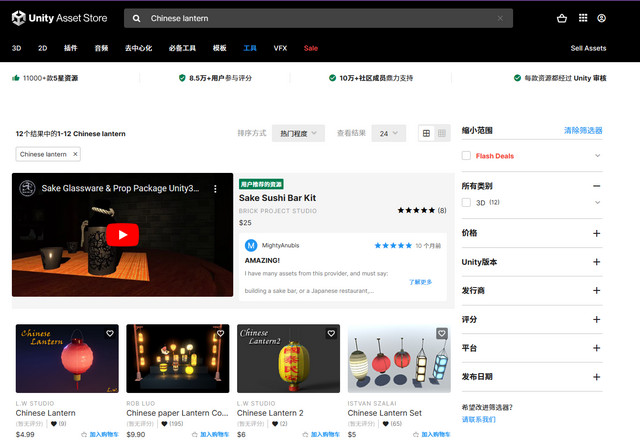Screen dimensions: 640x444
Task: Collapse the 所有类别 section
Action: 596,186
